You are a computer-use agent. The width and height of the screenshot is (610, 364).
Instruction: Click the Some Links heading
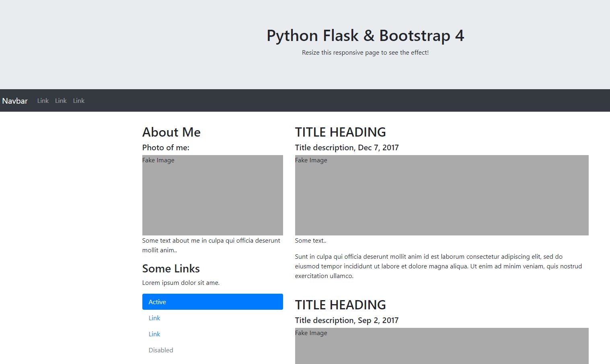[171, 268]
